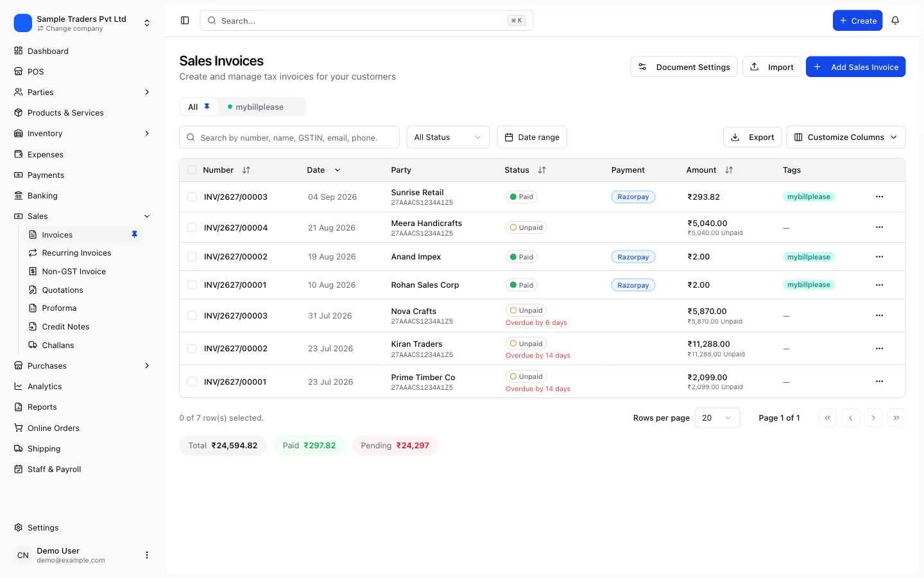Open row actions for Nova Crafts invoice

point(879,315)
